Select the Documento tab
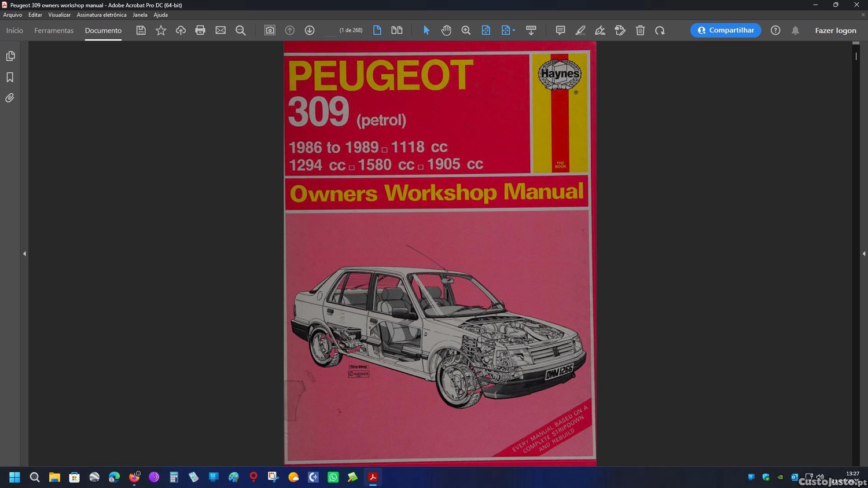 click(x=103, y=31)
